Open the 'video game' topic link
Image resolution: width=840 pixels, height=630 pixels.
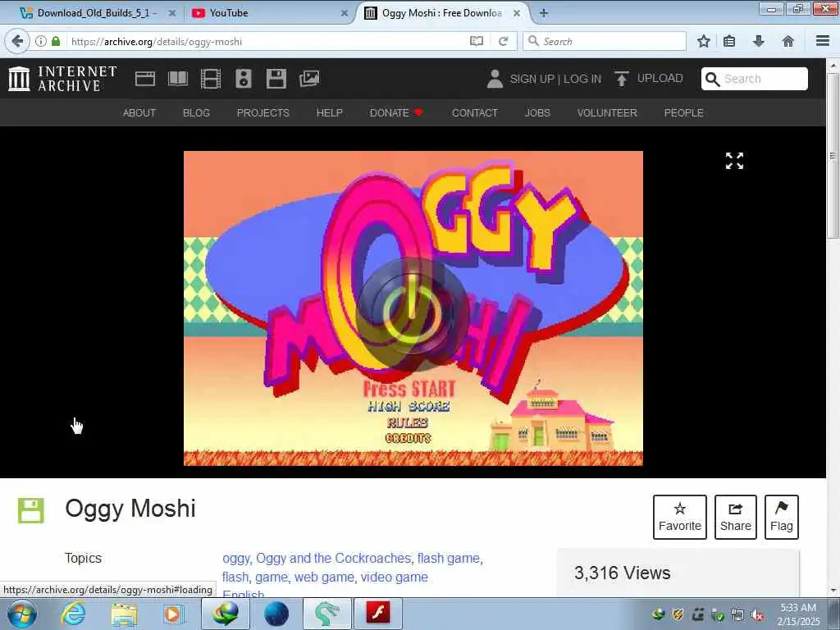pos(395,577)
